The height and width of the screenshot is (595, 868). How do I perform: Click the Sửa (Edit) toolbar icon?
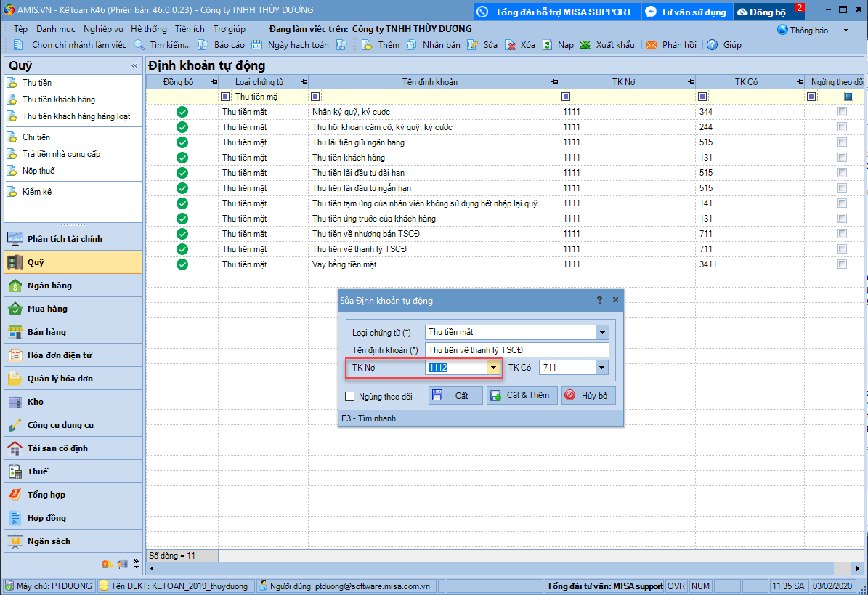coord(473,45)
